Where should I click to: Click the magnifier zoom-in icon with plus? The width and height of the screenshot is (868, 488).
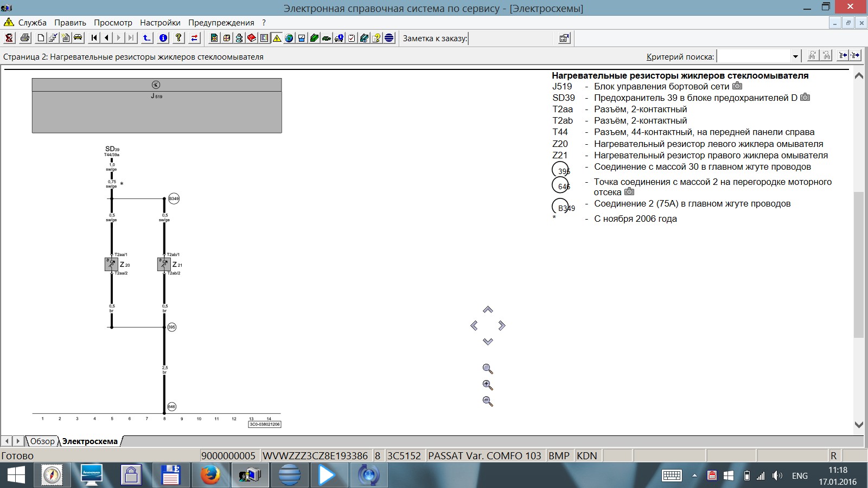click(x=488, y=385)
